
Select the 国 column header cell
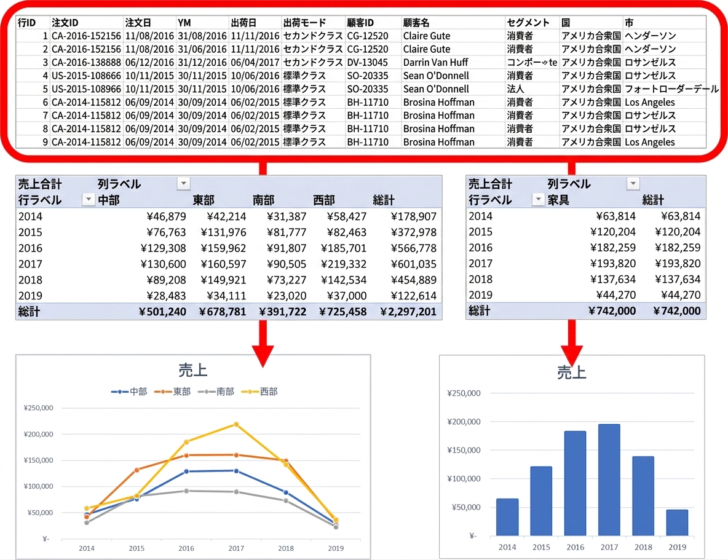click(x=591, y=23)
